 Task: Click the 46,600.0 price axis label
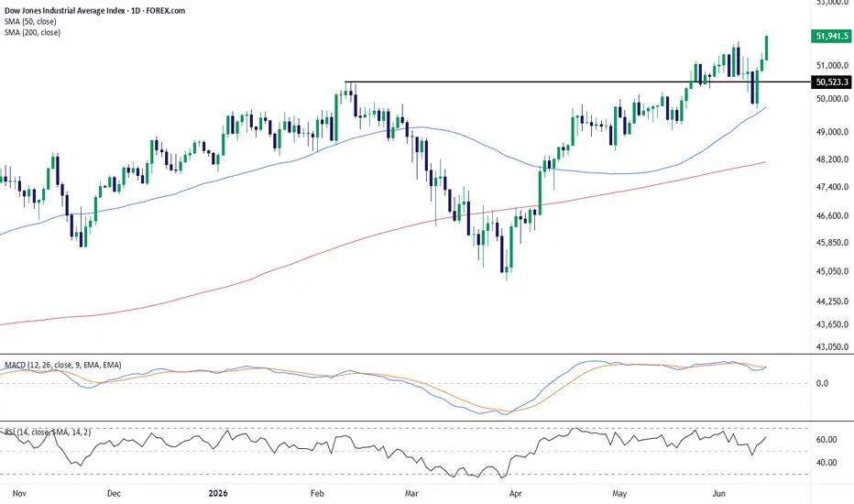(x=832, y=215)
